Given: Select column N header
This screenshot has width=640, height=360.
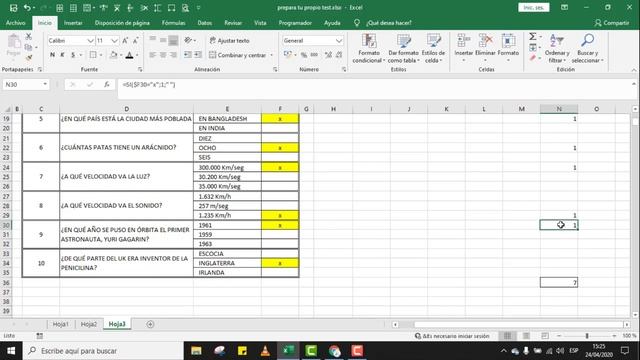Looking at the screenshot, I should [x=559, y=109].
